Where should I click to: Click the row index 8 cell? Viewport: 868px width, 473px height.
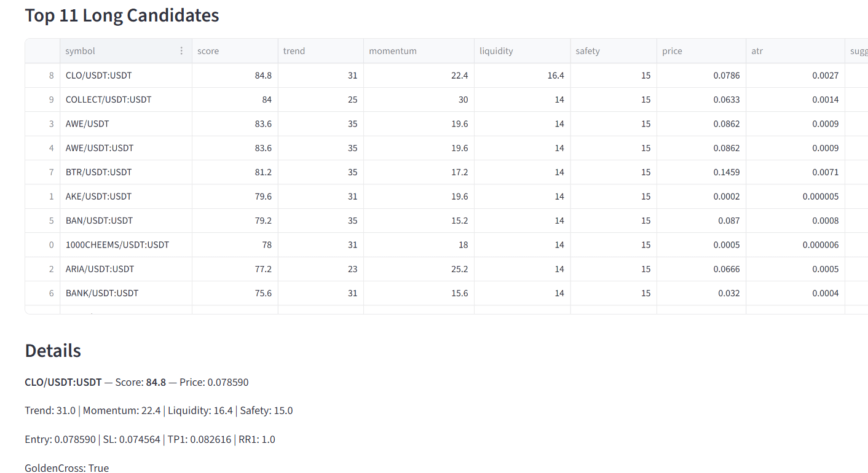[43, 76]
